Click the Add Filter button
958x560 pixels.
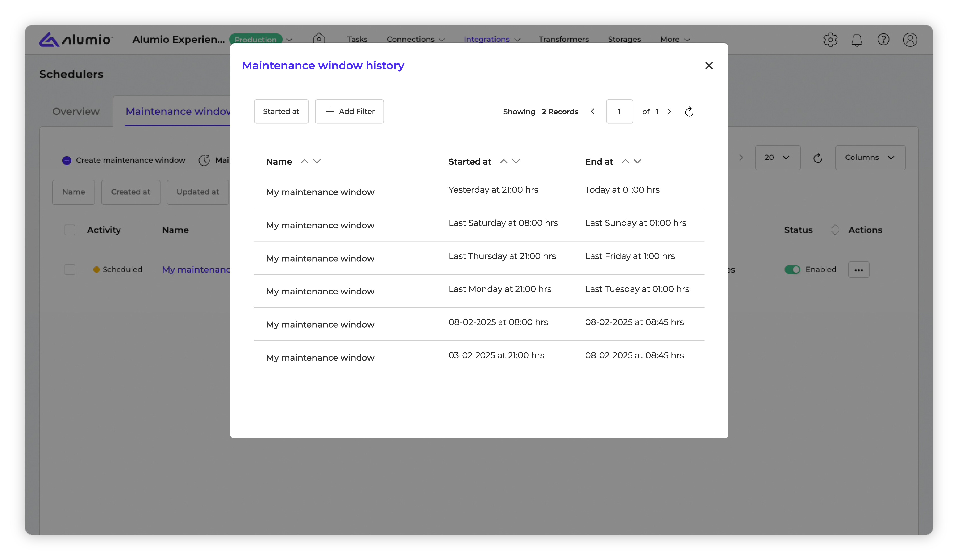(349, 111)
